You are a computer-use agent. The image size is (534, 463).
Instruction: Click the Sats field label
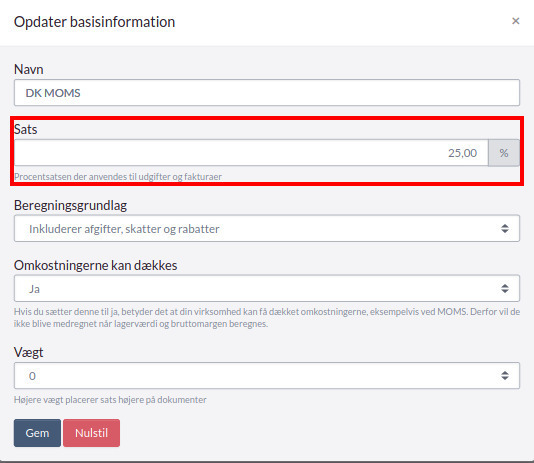26,129
